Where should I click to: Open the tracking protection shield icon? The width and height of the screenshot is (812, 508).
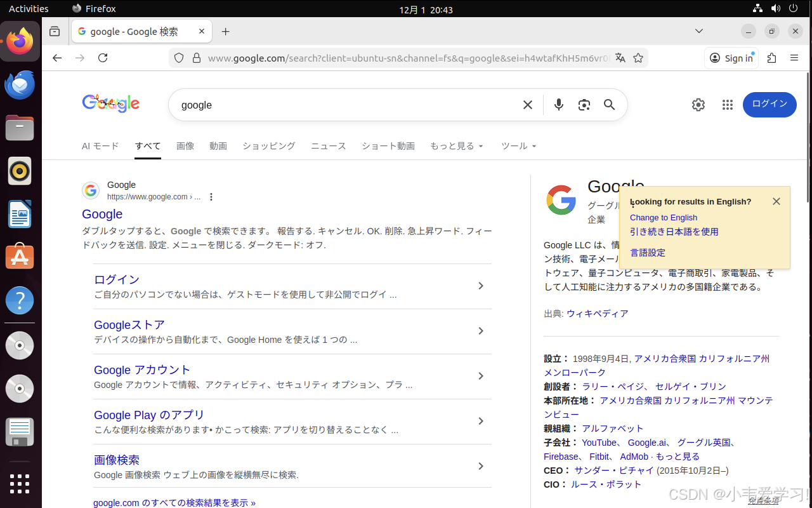point(179,58)
